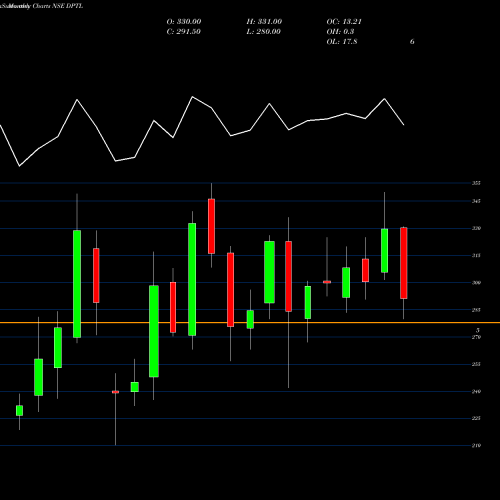Click the 255 price axis label
Screen dimensions: 500x500
[x=476, y=364]
